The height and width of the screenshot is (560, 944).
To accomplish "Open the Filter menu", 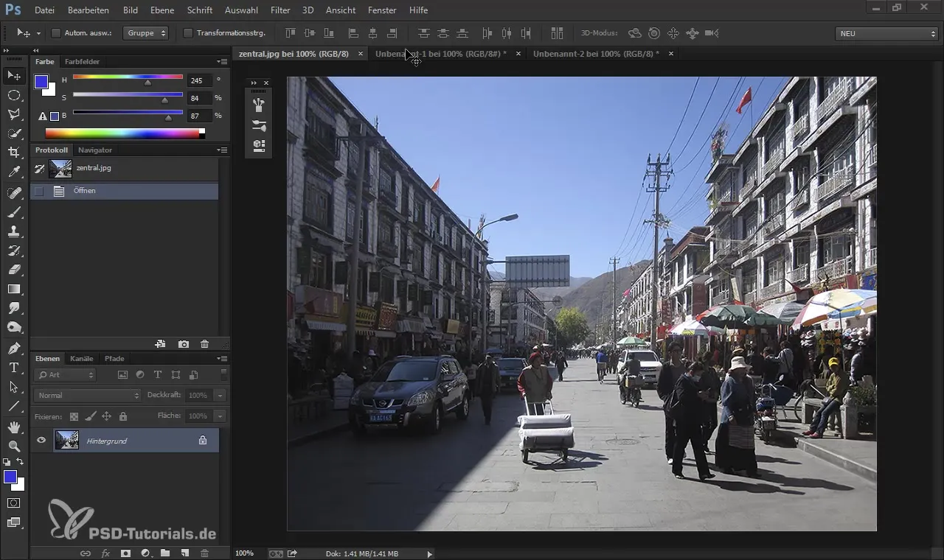I will pos(280,10).
